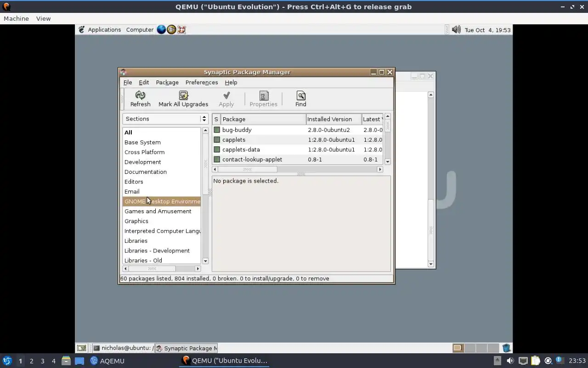Click capplets package status box

coord(217,140)
